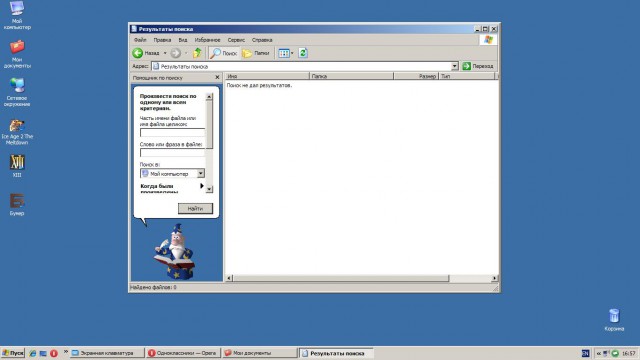Click the search pane vertical scrollbar thumb
Viewport: 640px width, 360px height.
(x=209, y=124)
